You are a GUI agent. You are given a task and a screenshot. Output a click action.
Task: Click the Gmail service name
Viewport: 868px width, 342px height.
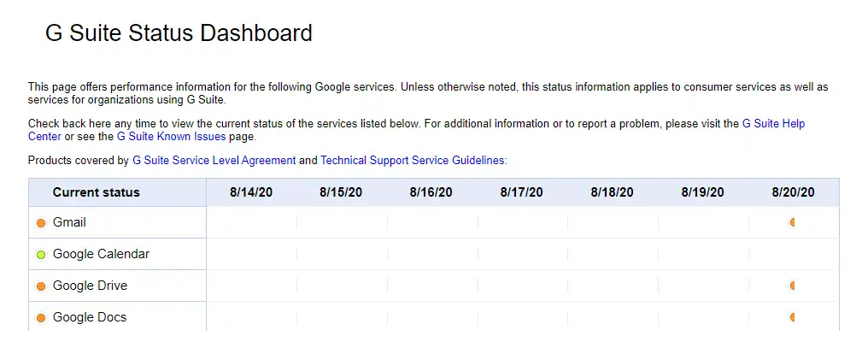coord(69,222)
